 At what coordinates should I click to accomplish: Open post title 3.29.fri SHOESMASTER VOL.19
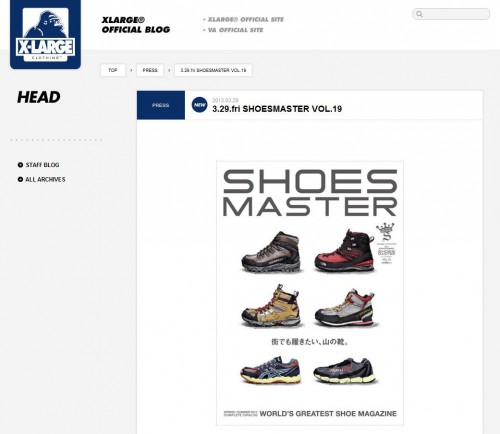(277, 109)
